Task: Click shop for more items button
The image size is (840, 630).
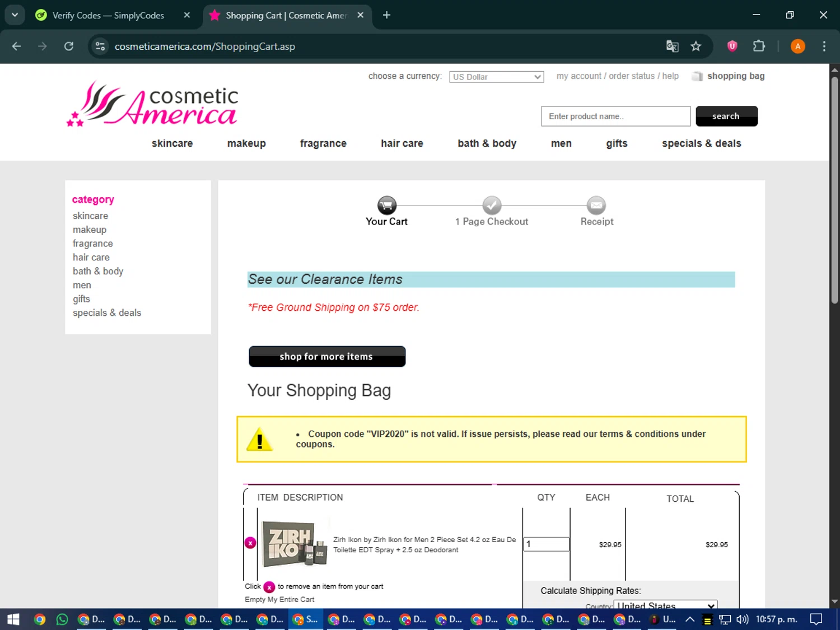Action: [x=327, y=357]
